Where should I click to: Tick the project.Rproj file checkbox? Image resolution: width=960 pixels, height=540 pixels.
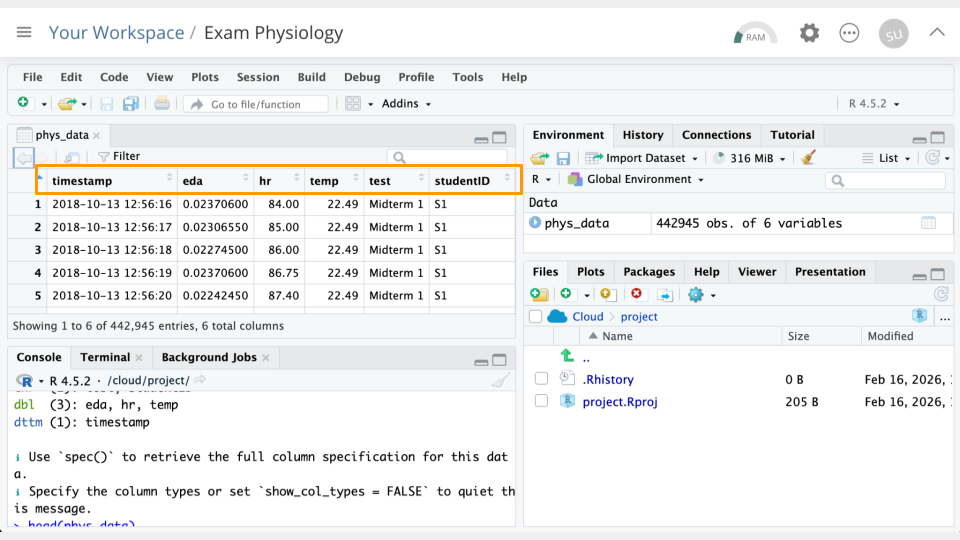tap(541, 401)
